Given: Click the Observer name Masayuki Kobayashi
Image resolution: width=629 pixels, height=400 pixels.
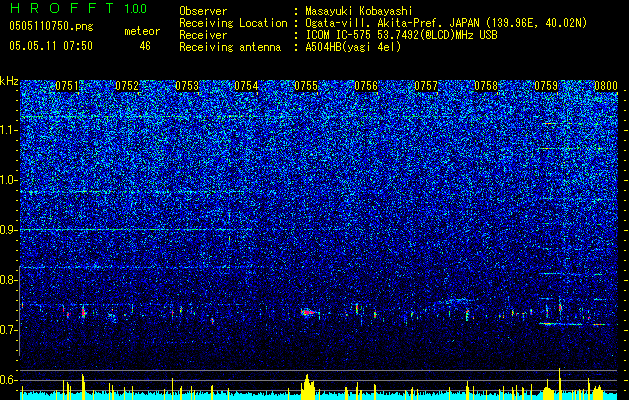Looking at the screenshot, I should [x=358, y=12].
